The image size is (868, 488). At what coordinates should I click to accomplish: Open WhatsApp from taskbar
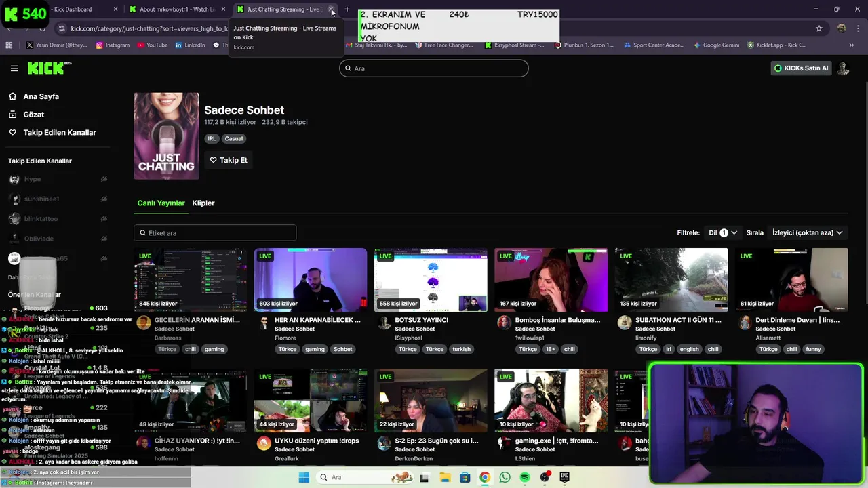pos(505,477)
